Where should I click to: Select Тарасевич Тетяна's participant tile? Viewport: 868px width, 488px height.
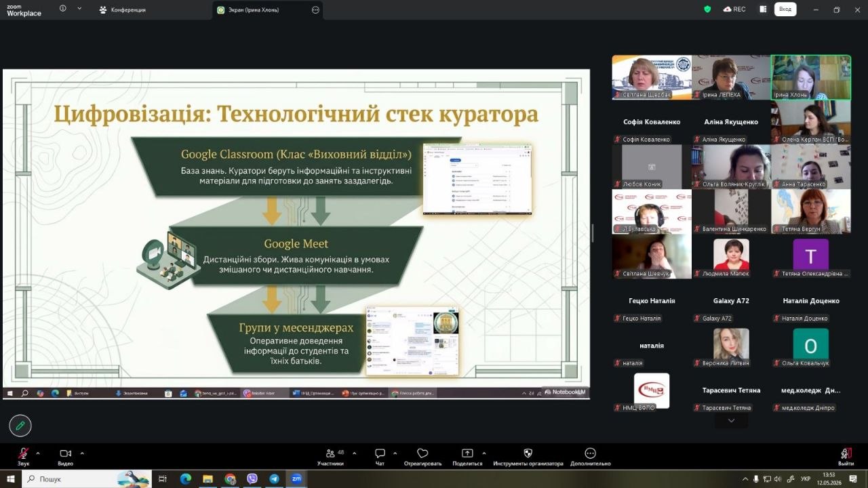(731, 390)
